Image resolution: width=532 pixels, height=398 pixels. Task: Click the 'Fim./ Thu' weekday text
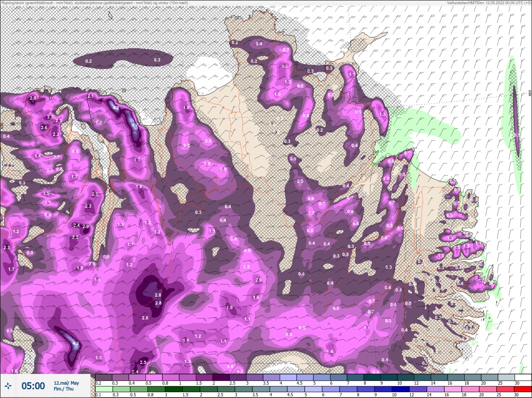(x=64, y=389)
